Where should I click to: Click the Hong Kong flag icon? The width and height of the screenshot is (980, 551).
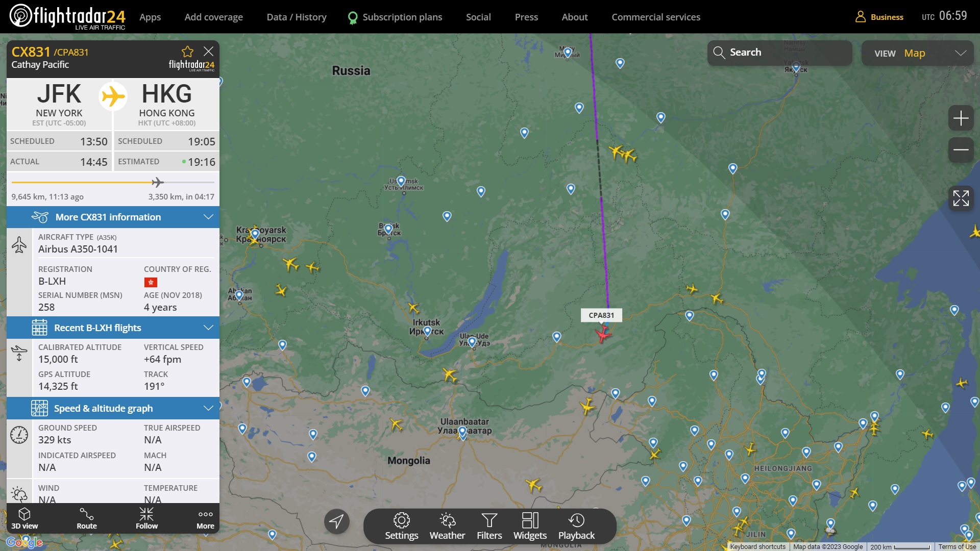pos(151,282)
